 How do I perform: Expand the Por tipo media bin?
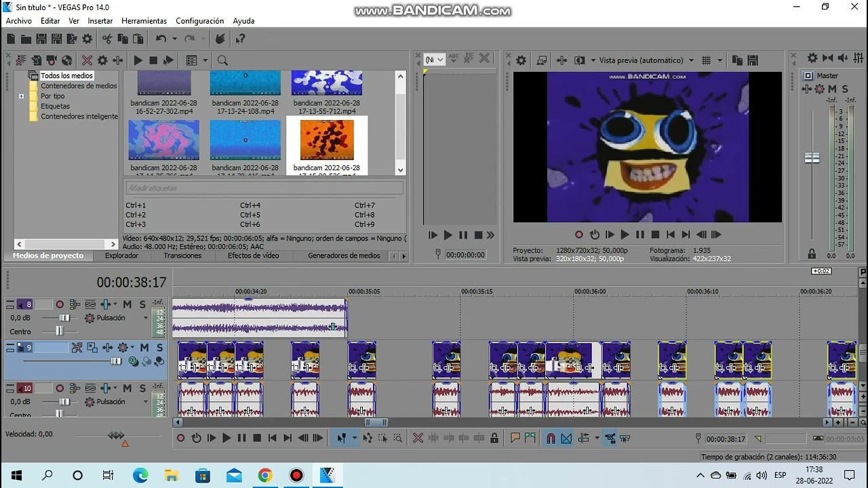21,96
